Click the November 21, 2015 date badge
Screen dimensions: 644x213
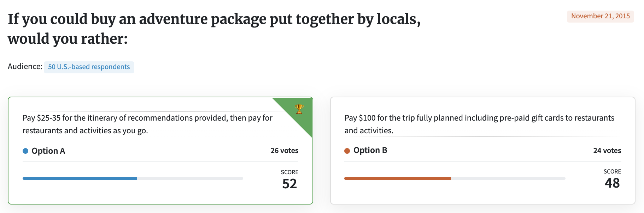(x=601, y=16)
